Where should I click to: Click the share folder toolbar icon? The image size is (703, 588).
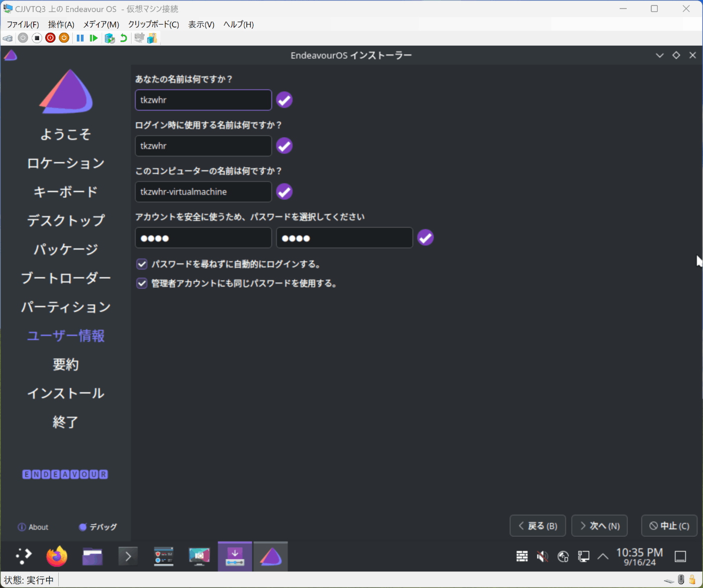[152, 38]
